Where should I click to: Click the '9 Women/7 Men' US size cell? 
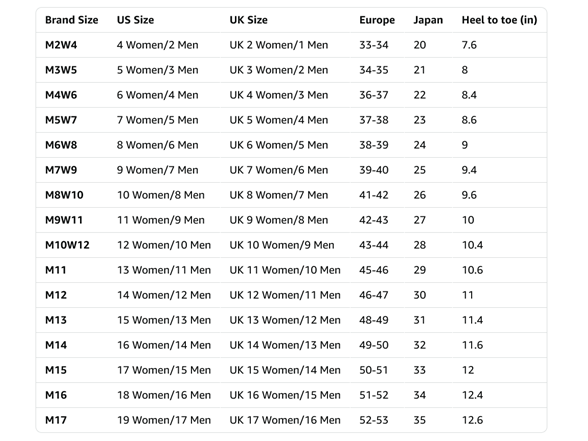[158, 170]
